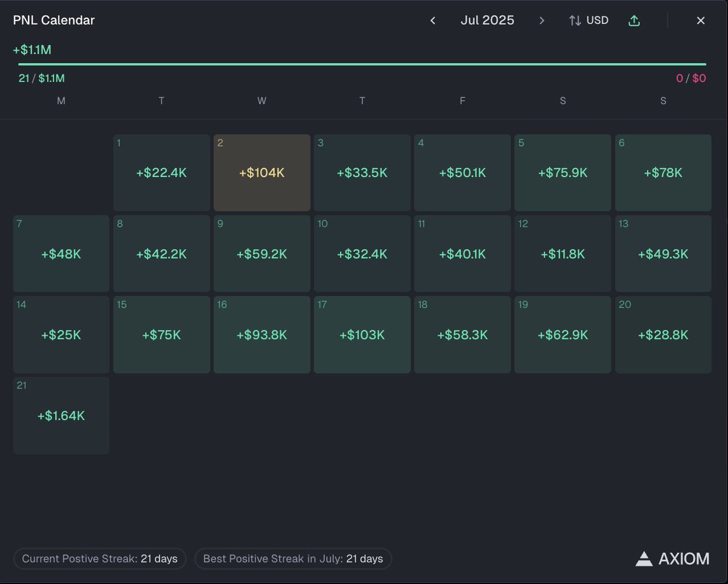Select highlighted July 2 cell showing +$104K

pos(262,173)
